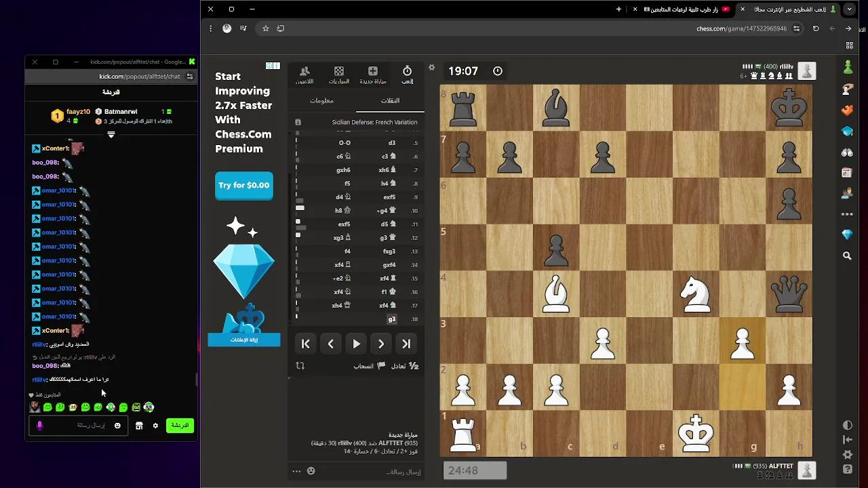Image resolution: width=868 pixels, height=488 pixels.
Task: Expand the Kick leaderboard chevron
Action: [x=111, y=134]
